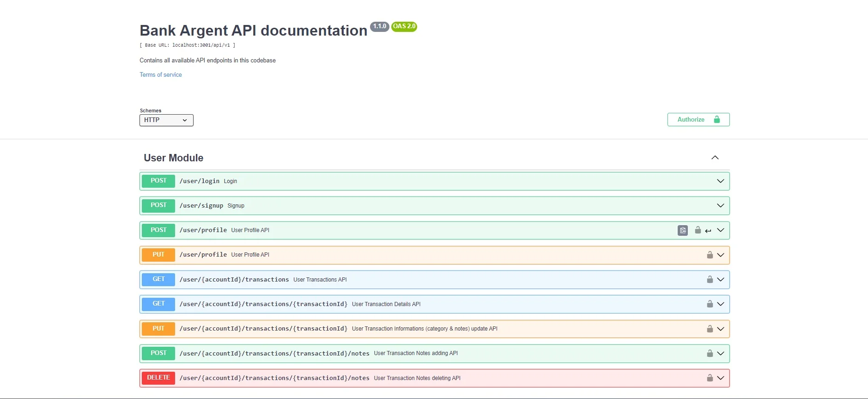Click the Signup description text
The width and height of the screenshot is (868, 399).
(x=236, y=206)
